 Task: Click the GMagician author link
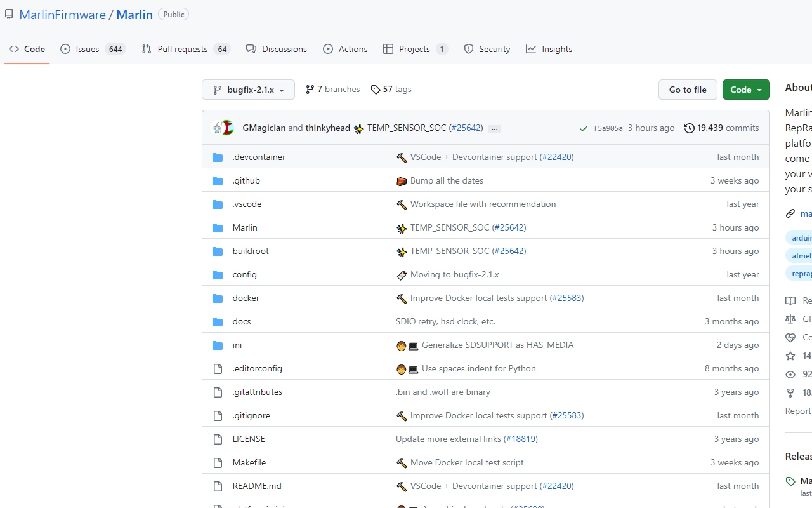[x=264, y=128]
